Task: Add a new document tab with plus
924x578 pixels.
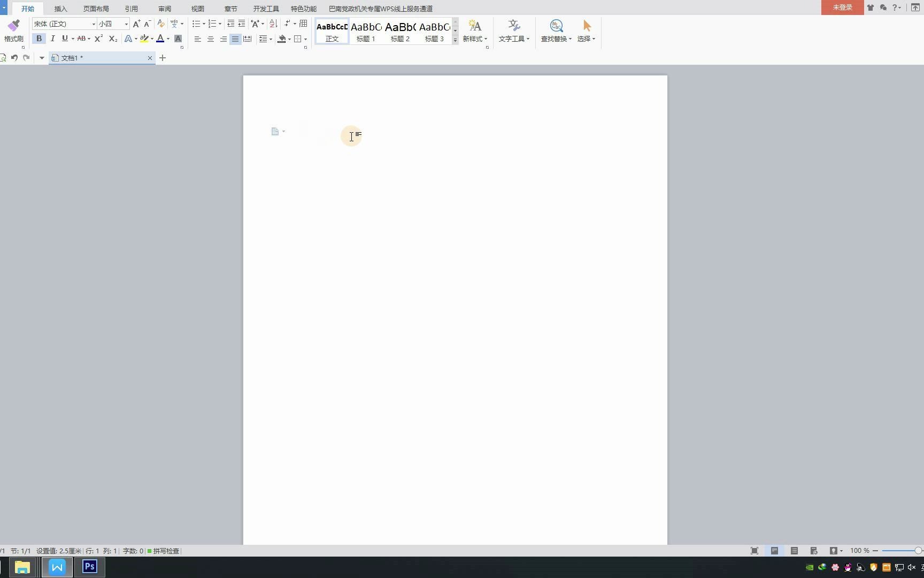Action: [163, 58]
